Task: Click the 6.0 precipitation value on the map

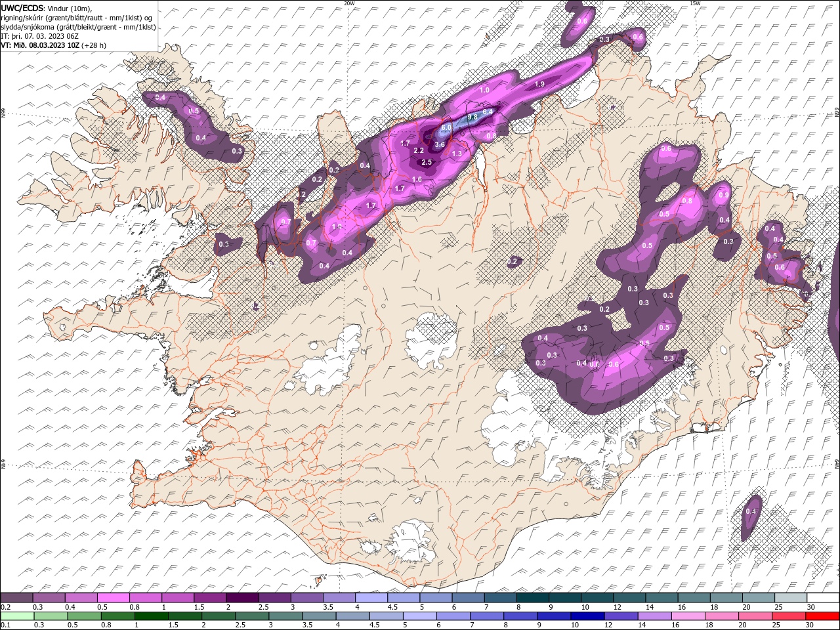Action: point(446,127)
